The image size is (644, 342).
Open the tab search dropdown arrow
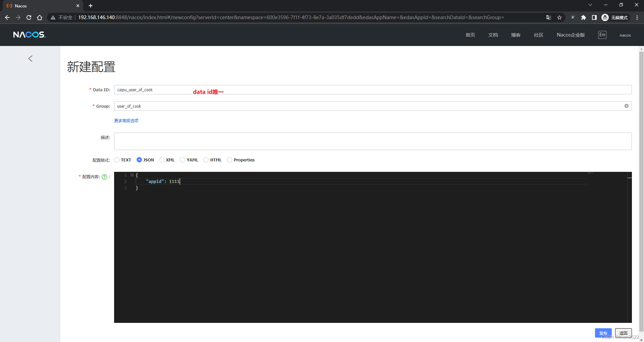point(590,5)
